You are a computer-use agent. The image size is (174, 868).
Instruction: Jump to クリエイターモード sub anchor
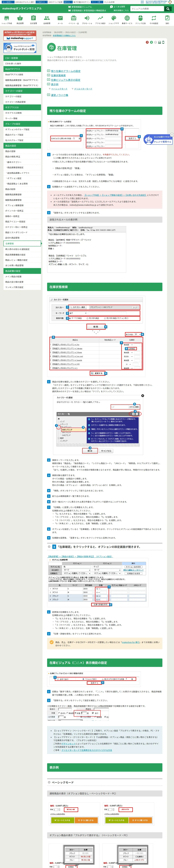click(x=83, y=89)
